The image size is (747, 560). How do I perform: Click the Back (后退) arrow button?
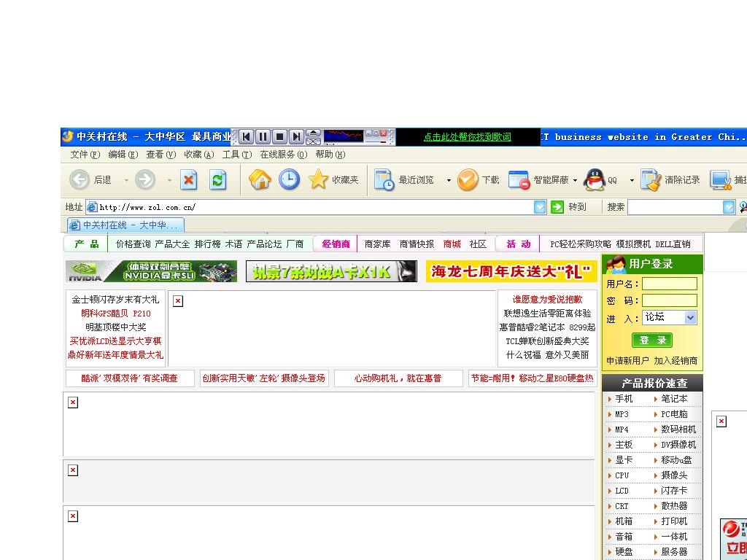pyautogui.click(x=80, y=179)
